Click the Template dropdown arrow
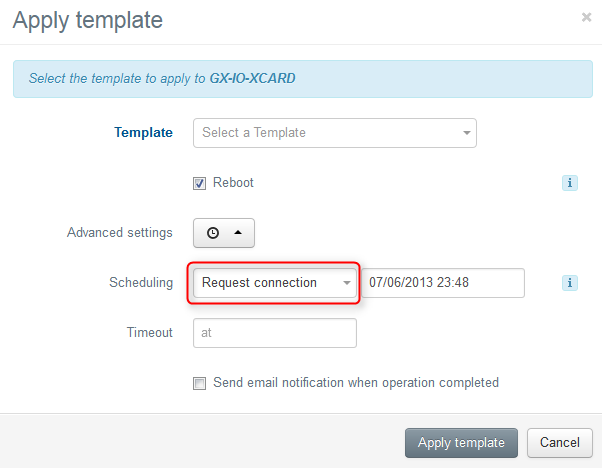The width and height of the screenshot is (602, 468). (466, 133)
